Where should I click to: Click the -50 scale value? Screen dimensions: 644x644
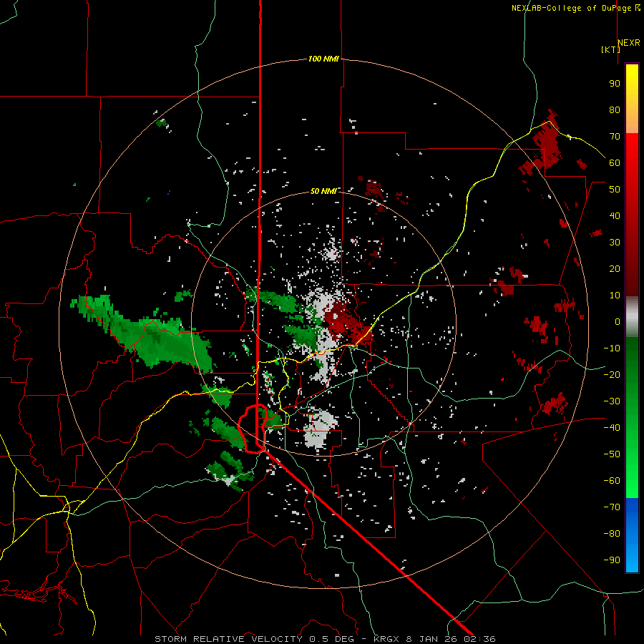pos(612,454)
